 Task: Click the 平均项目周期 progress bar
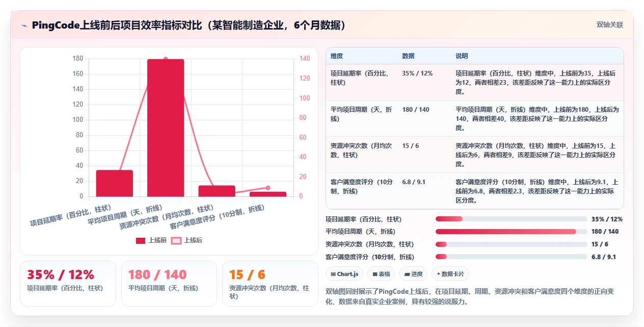pos(512,232)
